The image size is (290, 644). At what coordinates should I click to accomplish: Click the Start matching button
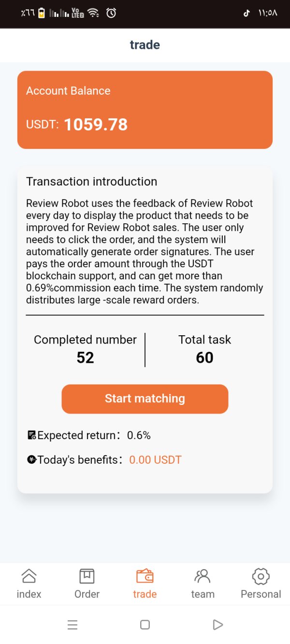coord(145,399)
